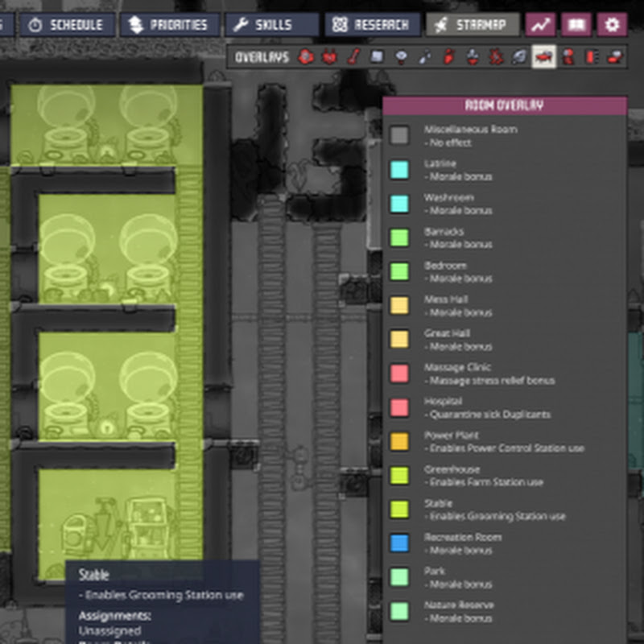Click the 'Massage Clinic' legend label

point(457,367)
